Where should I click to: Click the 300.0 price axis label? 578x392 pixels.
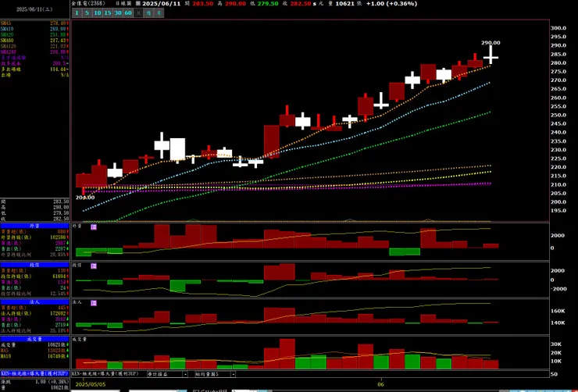point(558,28)
